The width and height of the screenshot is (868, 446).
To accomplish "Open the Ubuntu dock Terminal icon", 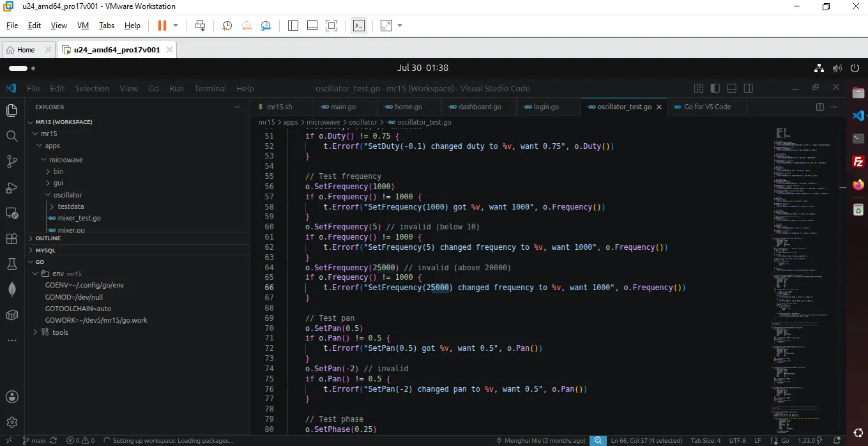I will click(858, 139).
